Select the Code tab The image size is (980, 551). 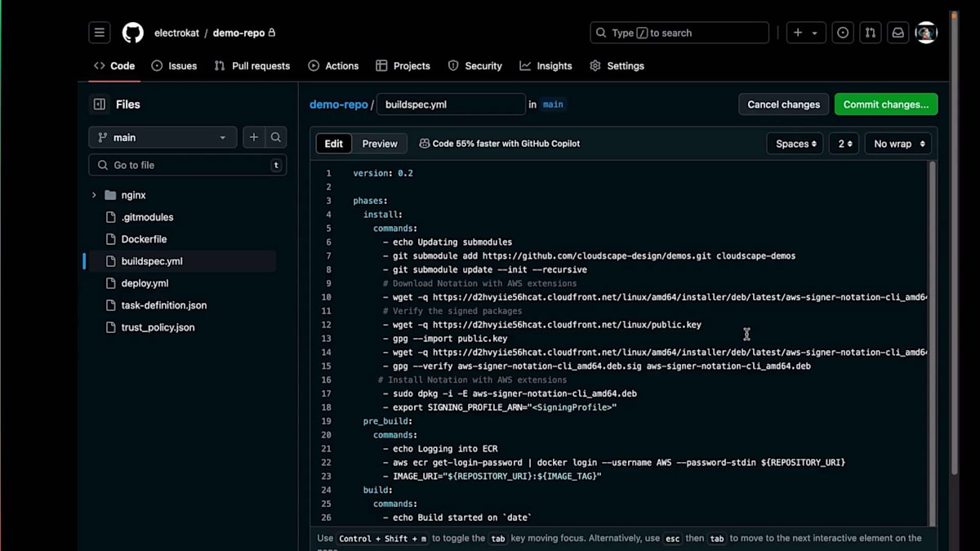click(x=114, y=66)
